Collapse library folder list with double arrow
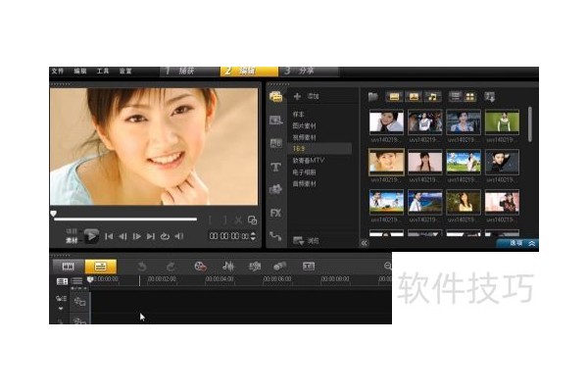The height and width of the screenshot is (392, 588). pyautogui.click(x=365, y=243)
